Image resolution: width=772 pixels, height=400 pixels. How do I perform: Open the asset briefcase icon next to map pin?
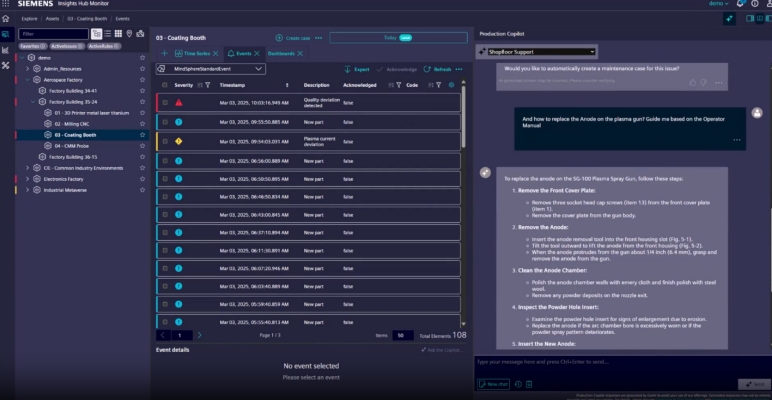140,33
